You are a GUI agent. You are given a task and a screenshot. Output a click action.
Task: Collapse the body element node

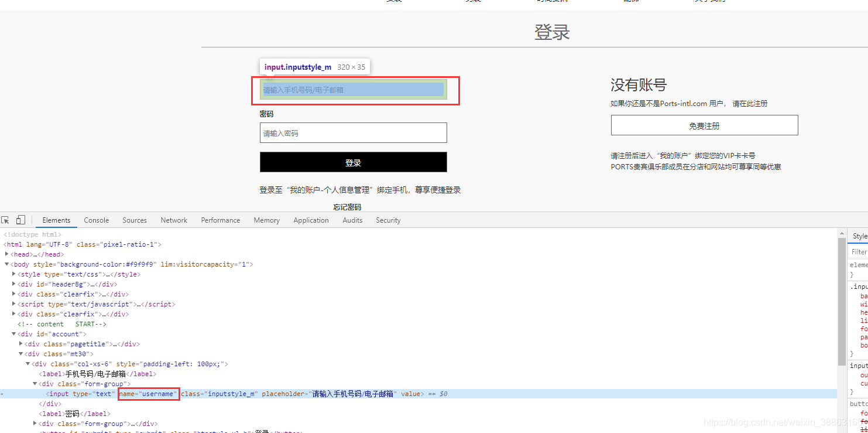pos(7,264)
